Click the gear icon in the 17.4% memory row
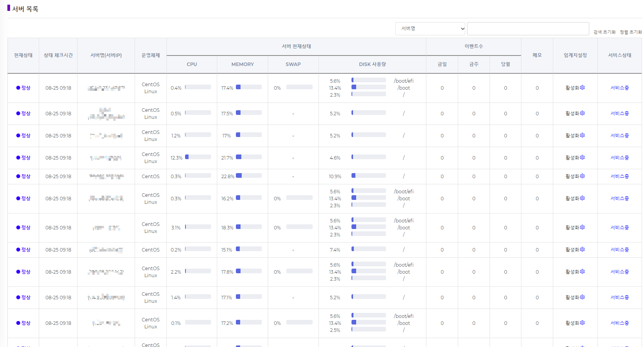This screenshot has width=644, height=347. 582,88
